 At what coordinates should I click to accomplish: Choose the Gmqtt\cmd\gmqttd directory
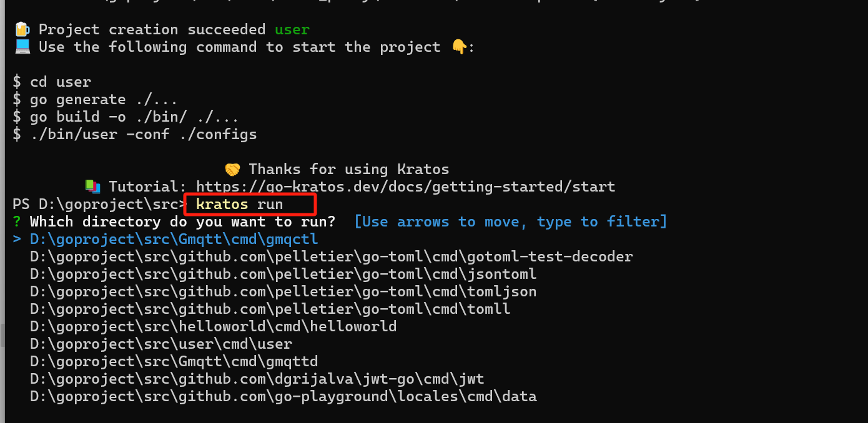pos(174,361)
